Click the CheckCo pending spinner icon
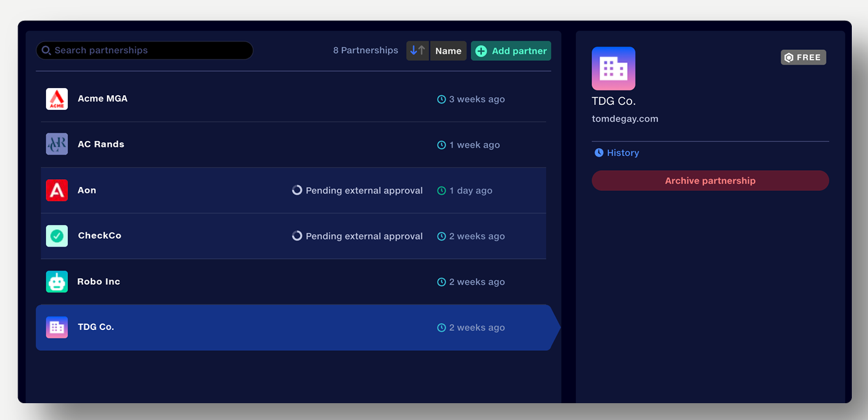 pyautogui.click(x=297, y=236)
